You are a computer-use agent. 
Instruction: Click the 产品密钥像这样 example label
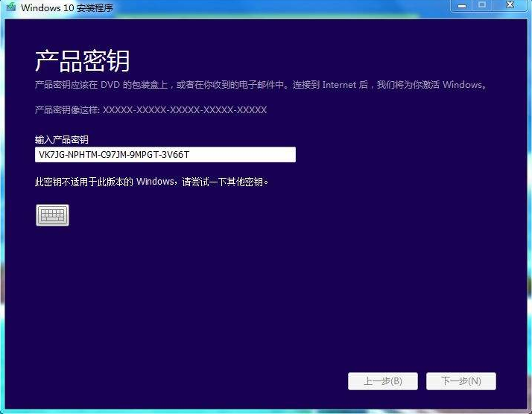click(67, 110)
